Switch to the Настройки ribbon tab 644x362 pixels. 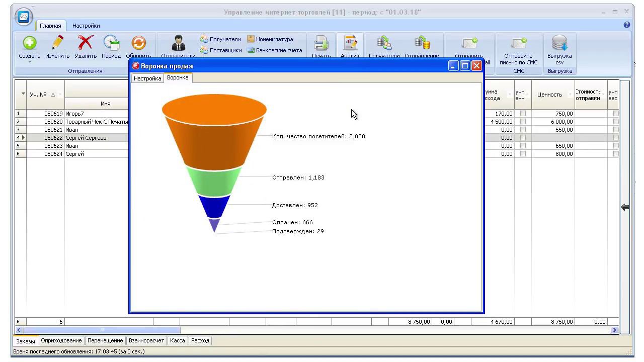86,26
